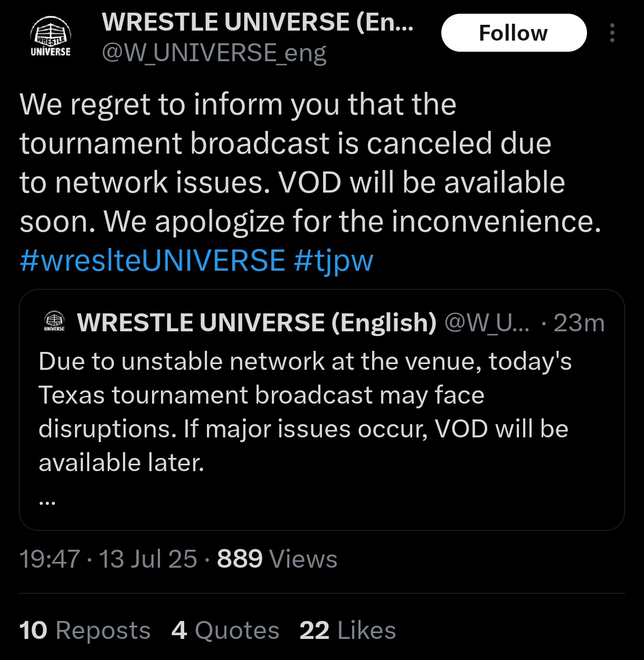This screenshot has height=660, width=644.
Task: Open the 19:47 post time
Action: [50, 559]
